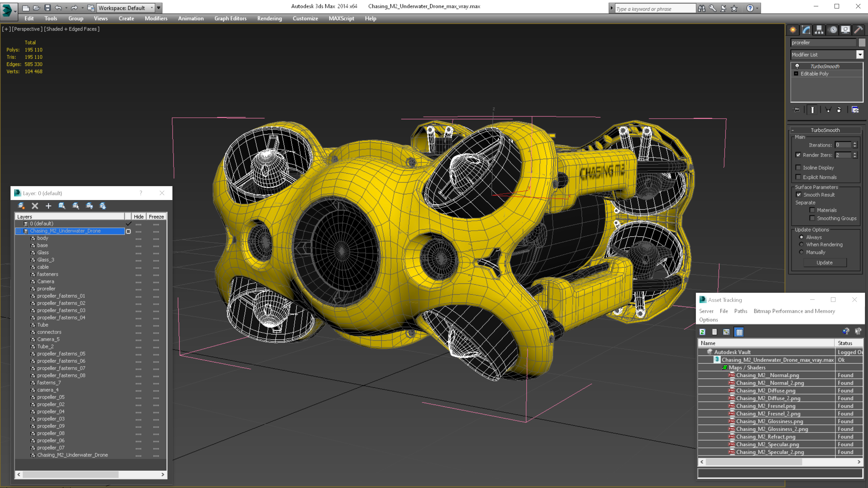Enable Separate by Materials checkbox
This screenshot has width=868, height=488.
click(813, 210)
